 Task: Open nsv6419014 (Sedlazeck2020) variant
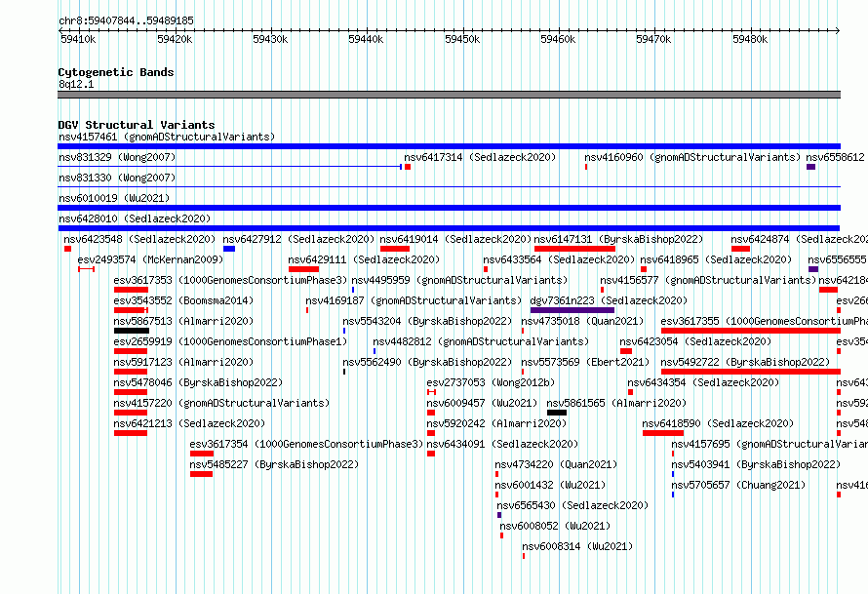click(x=455, y=239)
